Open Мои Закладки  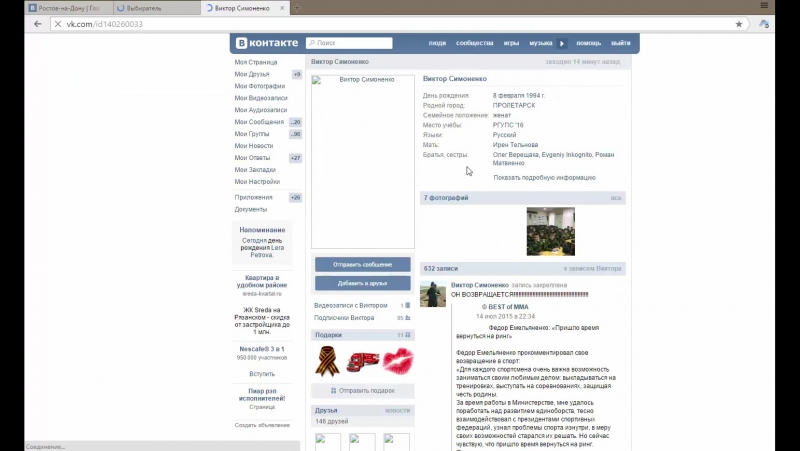click(x=255, y=170)
